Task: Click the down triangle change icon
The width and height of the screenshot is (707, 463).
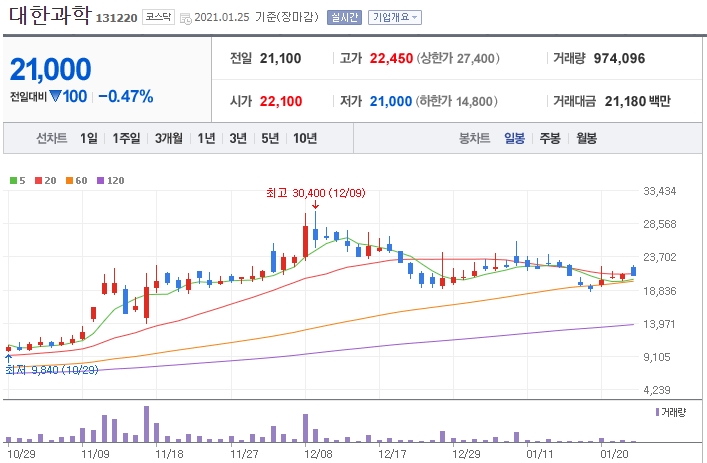Action: tap(55, 96)
